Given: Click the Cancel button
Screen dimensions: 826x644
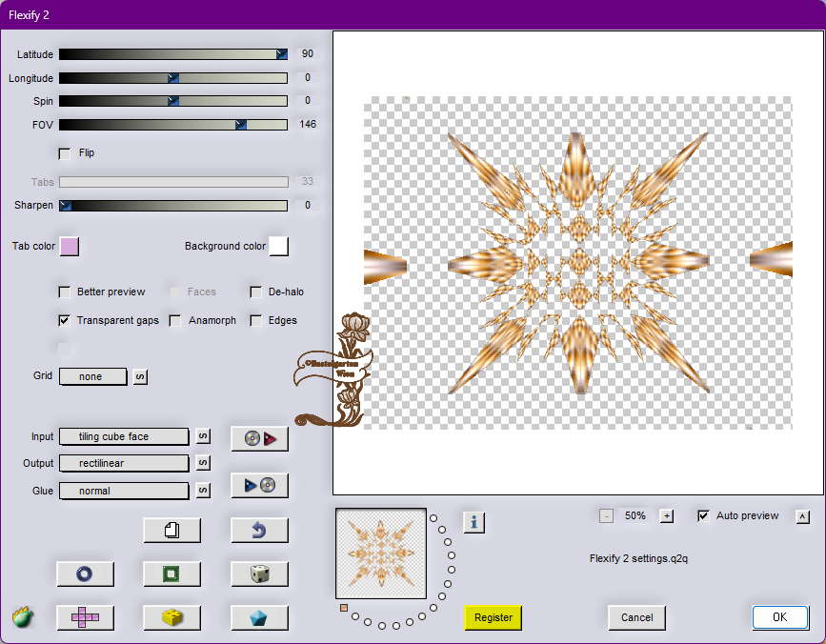Looking at the screenshot, I should click(636, 617).
